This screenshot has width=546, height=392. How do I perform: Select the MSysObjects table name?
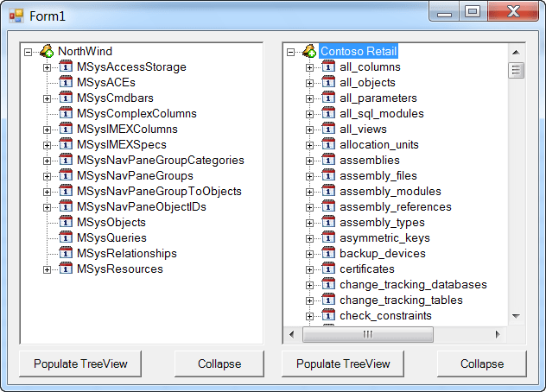(x=111, y=222)
